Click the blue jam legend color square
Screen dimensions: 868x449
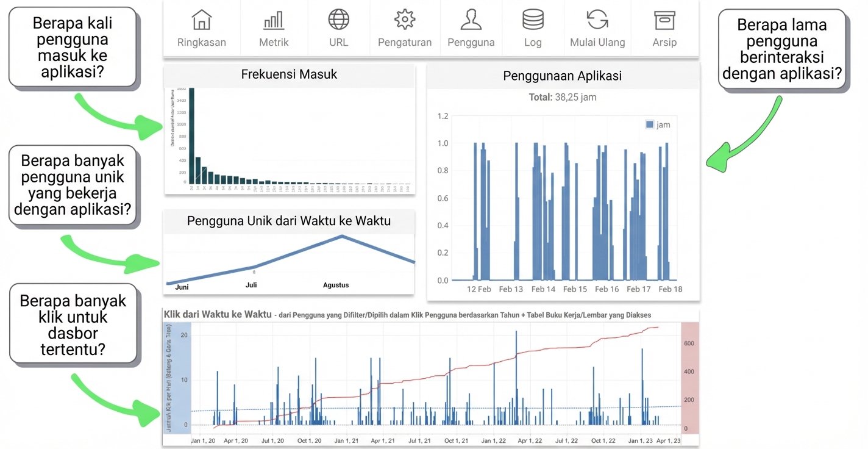pos(650,124)
